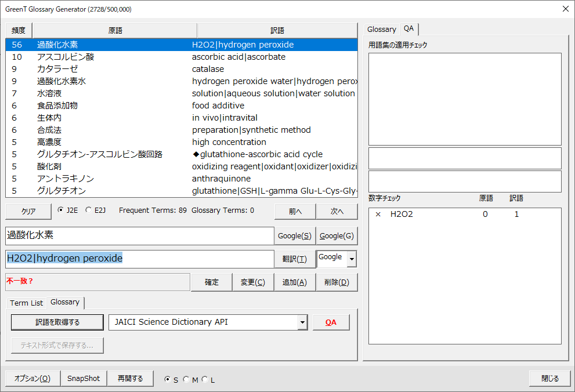
Task: Sort by the 頻度 column header
Action: (x=19, y=31)
